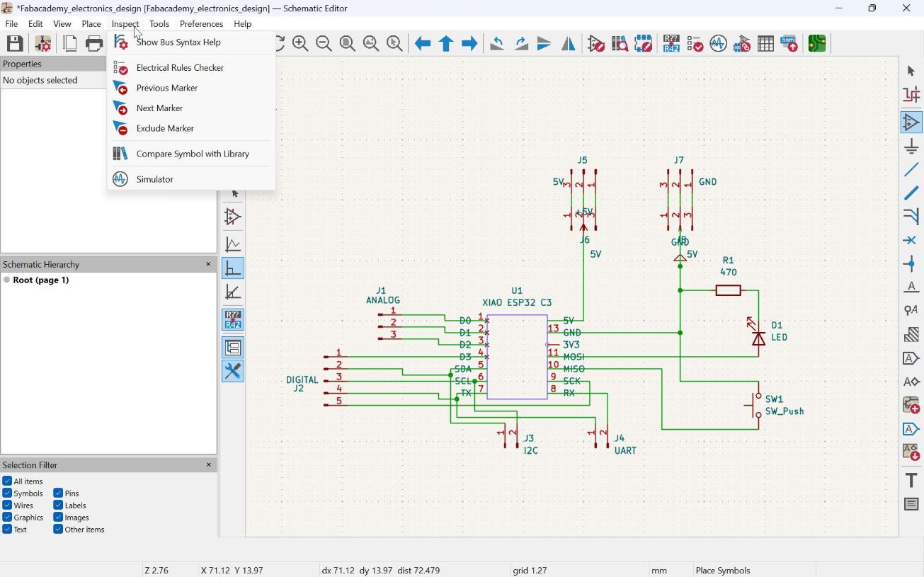Select Root (page 1) in hierarchy
The width and height of the screenshot is (924, 577).
[x=41, y=280]
